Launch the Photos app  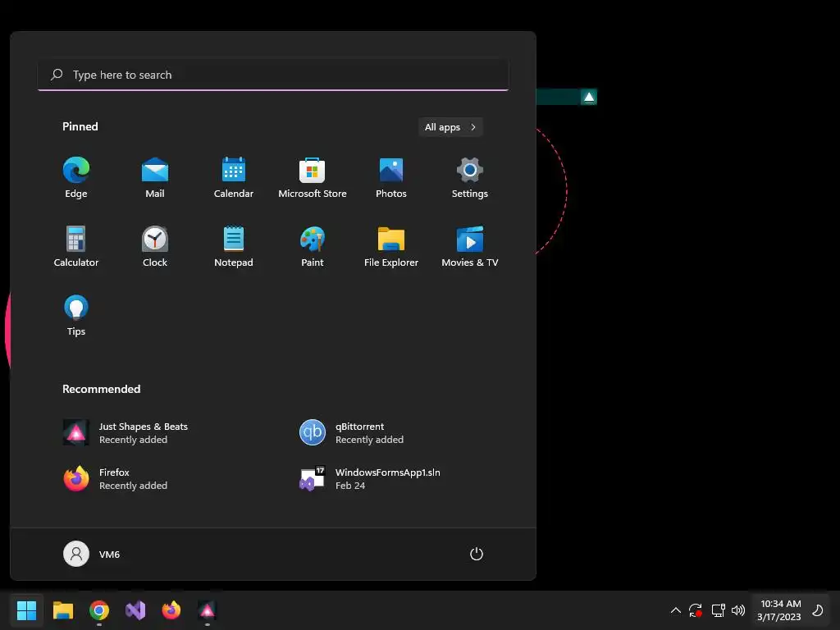point(391,177)
